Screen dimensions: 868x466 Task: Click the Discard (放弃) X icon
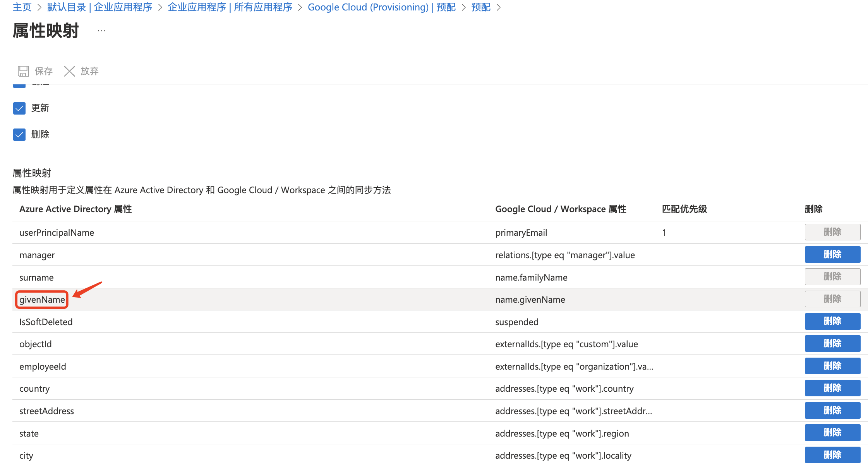(x=69, y=71)
